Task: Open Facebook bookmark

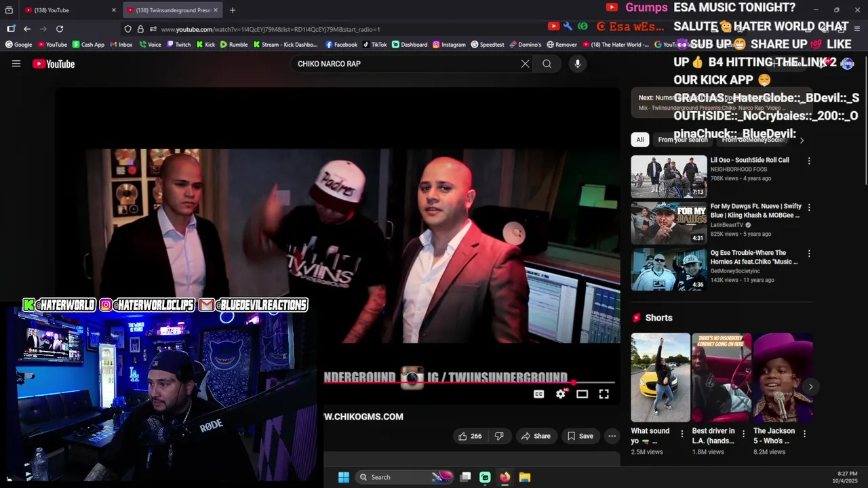Action: [341, 45]
